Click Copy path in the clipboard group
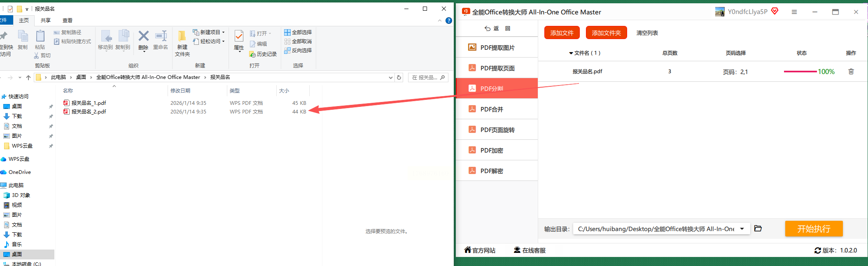Screen dimensions: 868x266 click(x=68, y=32)
